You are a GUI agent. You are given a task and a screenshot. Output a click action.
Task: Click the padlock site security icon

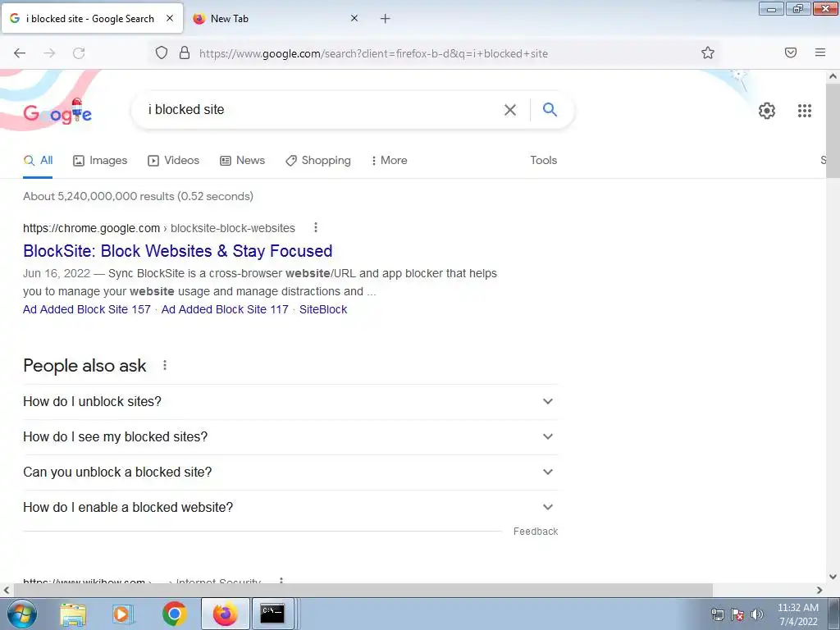(x=185, y=52)
